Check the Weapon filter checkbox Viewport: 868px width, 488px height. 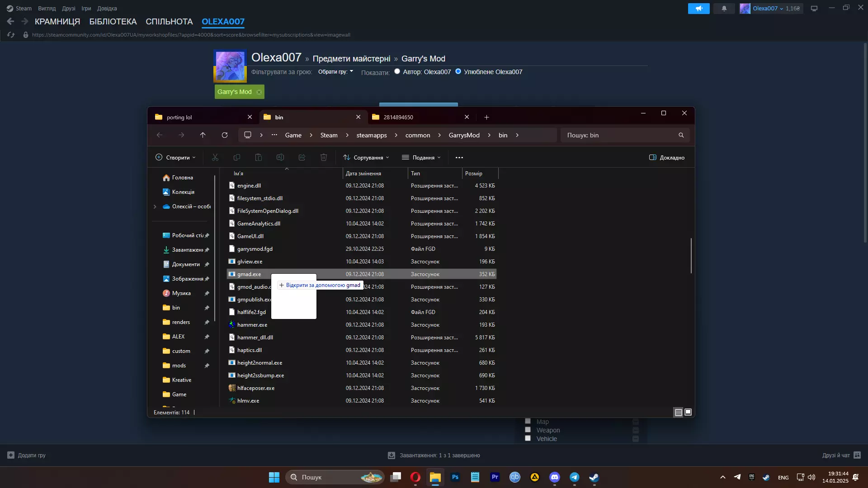pyautogui.click(x=528, y=430)
